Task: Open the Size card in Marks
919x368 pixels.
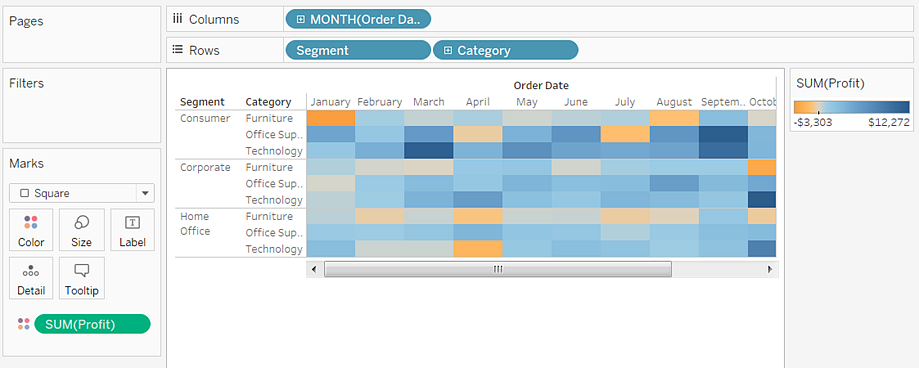Action: pos(81,230)
